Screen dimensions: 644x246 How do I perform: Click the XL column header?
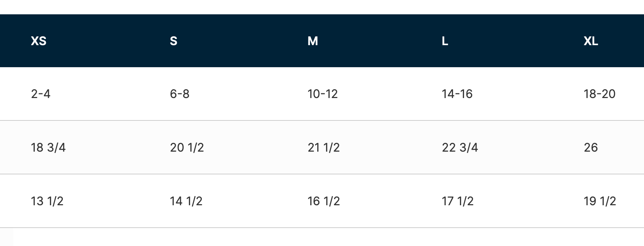(590, 41)
